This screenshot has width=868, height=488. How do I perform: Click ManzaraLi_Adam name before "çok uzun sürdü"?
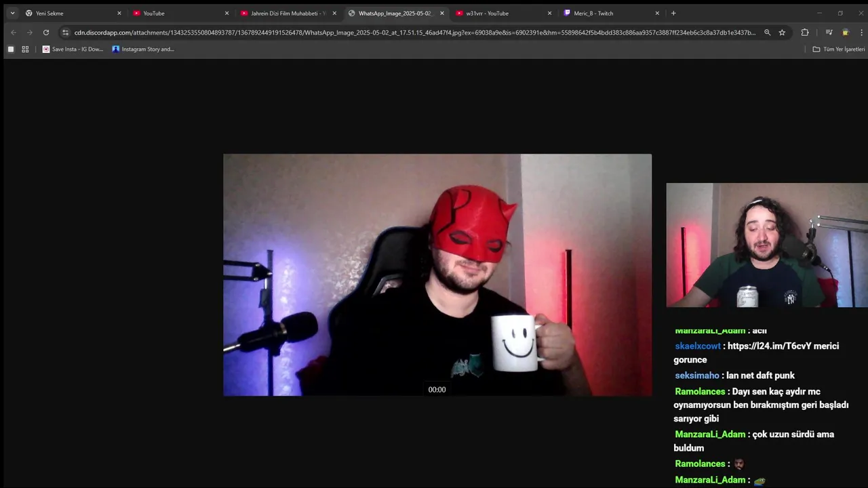[710, 434]
